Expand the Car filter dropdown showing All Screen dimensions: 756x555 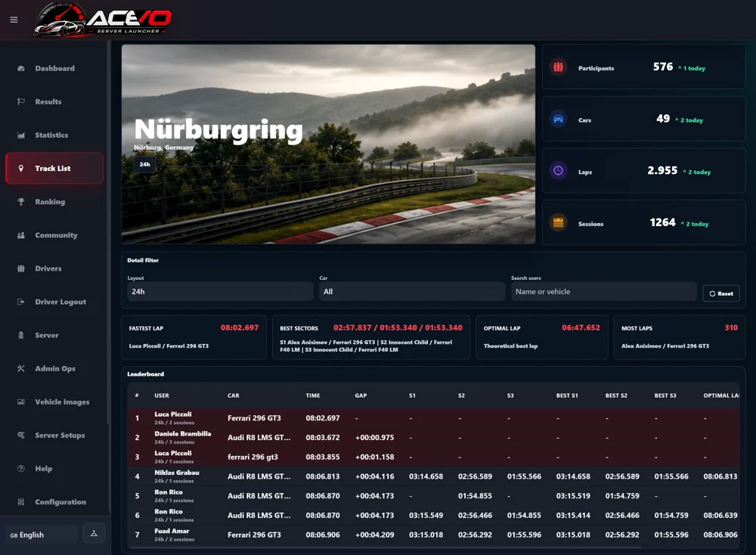[412, 292]
